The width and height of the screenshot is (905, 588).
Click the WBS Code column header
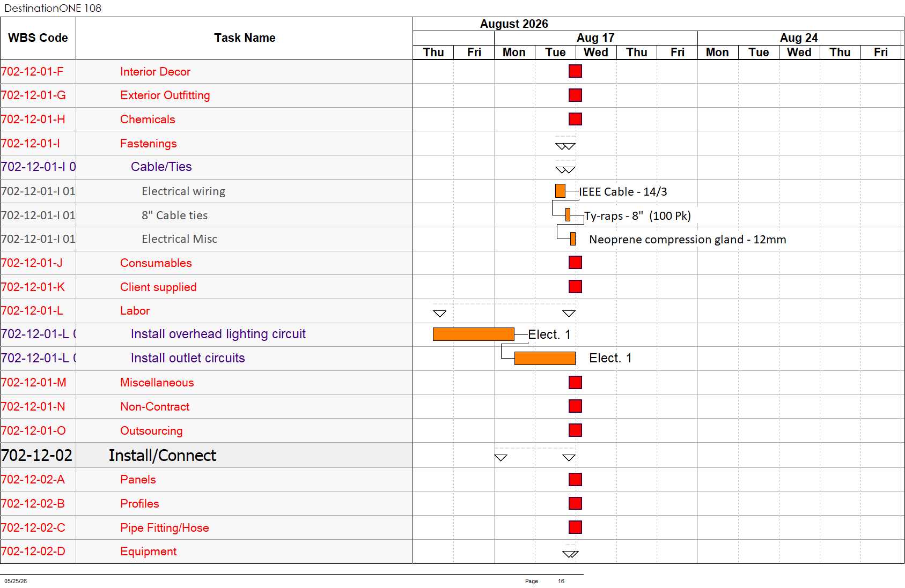click(x=38, y=38)
